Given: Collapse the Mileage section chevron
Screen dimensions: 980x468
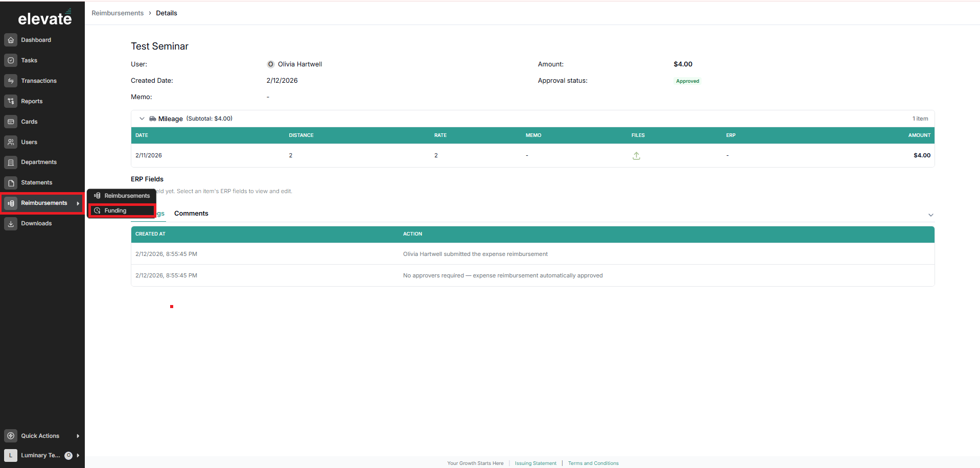Looking at the screenshot, I should [x=142, y=119].
